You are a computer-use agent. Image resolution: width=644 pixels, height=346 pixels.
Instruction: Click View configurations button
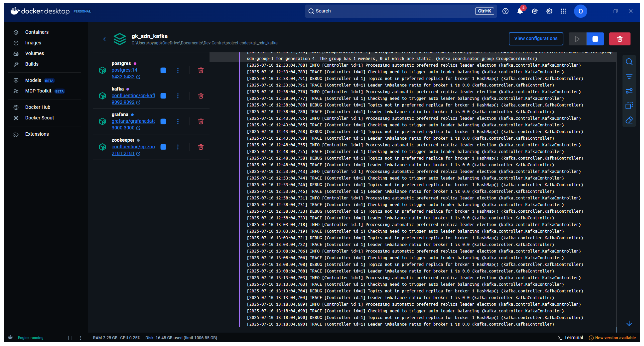(x=536, y=39)
